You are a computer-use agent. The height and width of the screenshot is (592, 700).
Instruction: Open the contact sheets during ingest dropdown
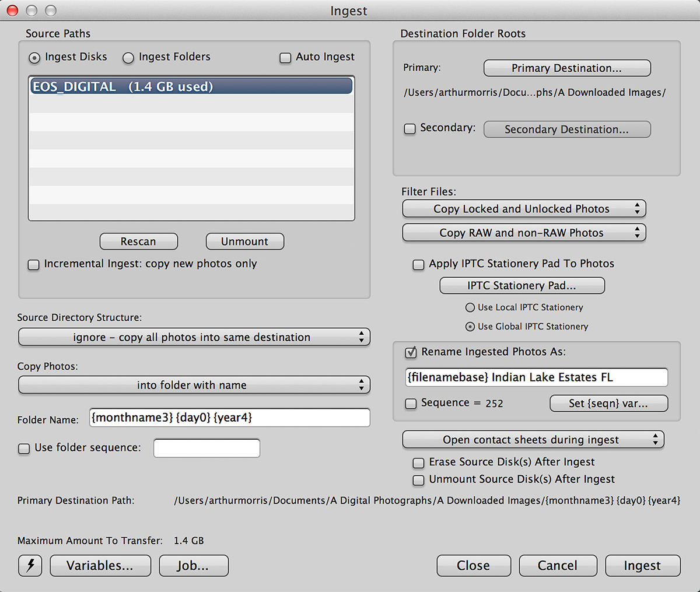click(x=533, y=440)
